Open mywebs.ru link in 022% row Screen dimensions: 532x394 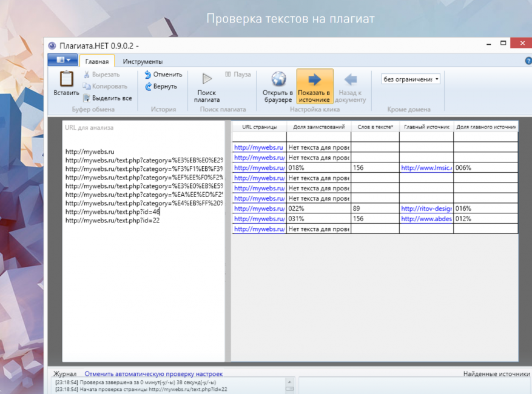[x=259, y=209]
